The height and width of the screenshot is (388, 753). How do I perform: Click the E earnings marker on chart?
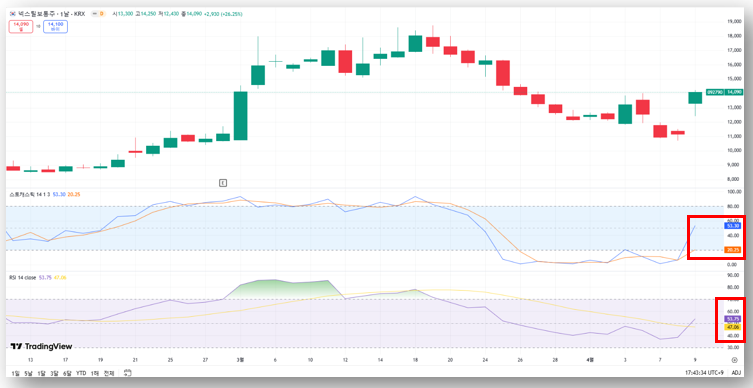[x=222, y=183]
